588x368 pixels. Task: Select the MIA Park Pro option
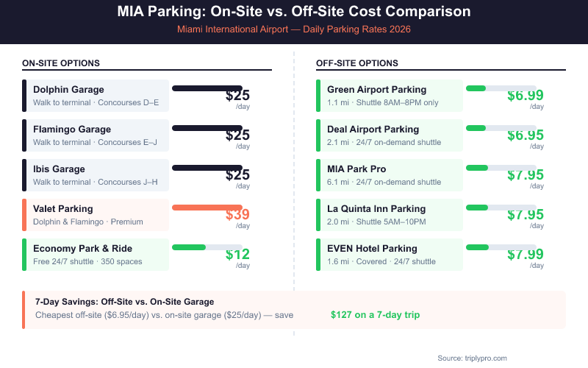click(x=390, y=175)
